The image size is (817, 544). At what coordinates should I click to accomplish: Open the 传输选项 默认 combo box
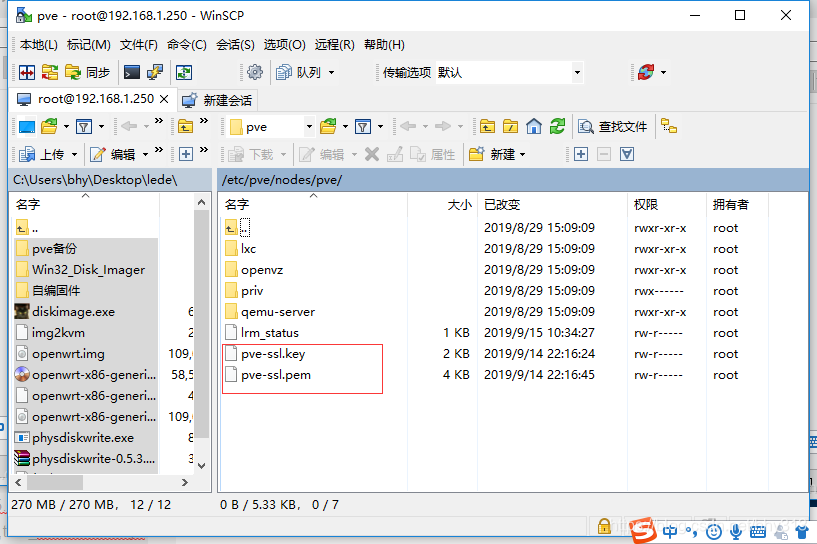pos(509,72)
